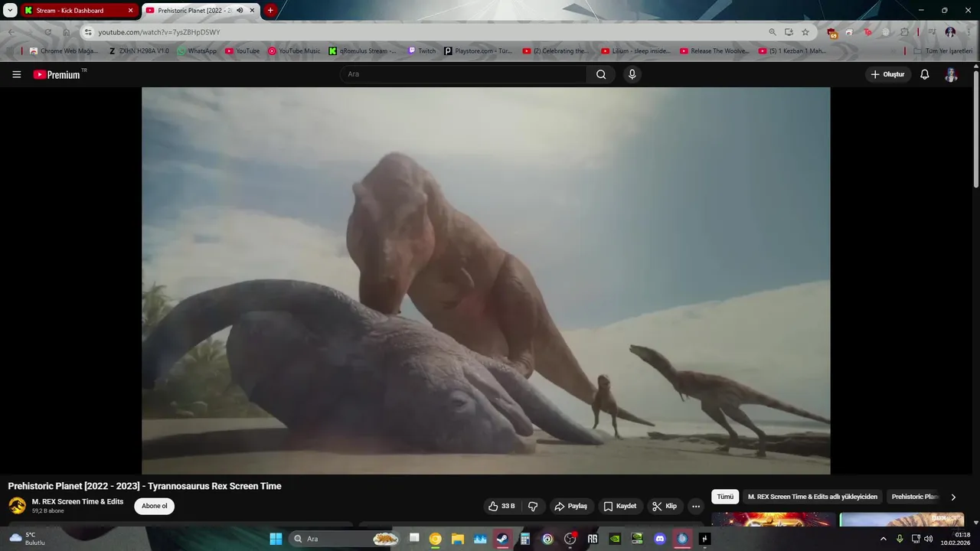This screenshot has height=551, width=980.
Task: Close the Stream - Kick Dashboard tab
Action: point(130,11)
